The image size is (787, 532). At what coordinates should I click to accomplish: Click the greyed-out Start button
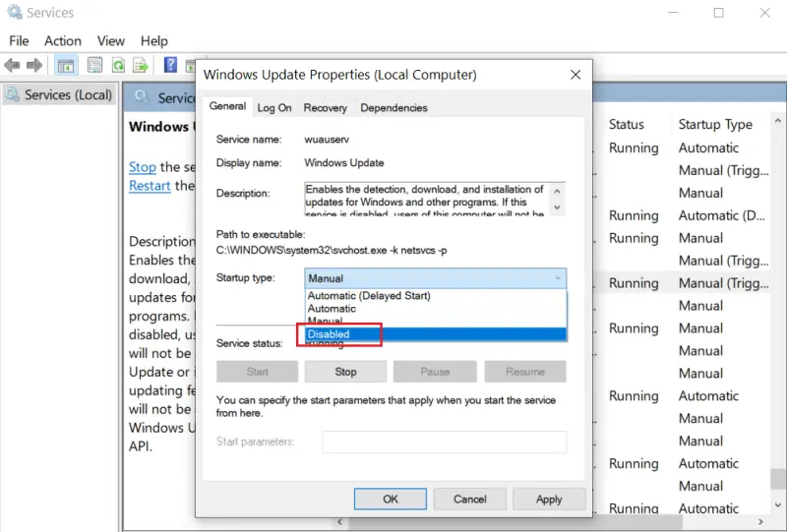257,372
